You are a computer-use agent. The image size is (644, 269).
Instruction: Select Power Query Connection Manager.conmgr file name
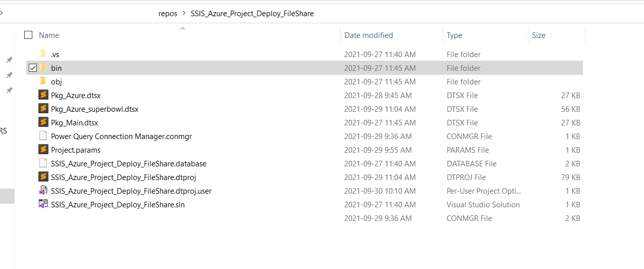122,136
